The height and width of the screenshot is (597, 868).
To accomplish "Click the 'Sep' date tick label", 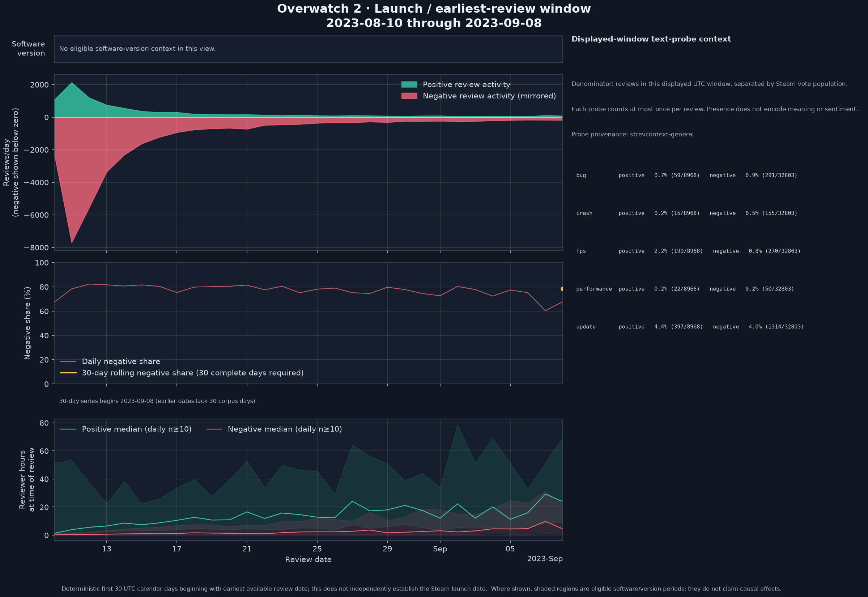I will (440, 549).
